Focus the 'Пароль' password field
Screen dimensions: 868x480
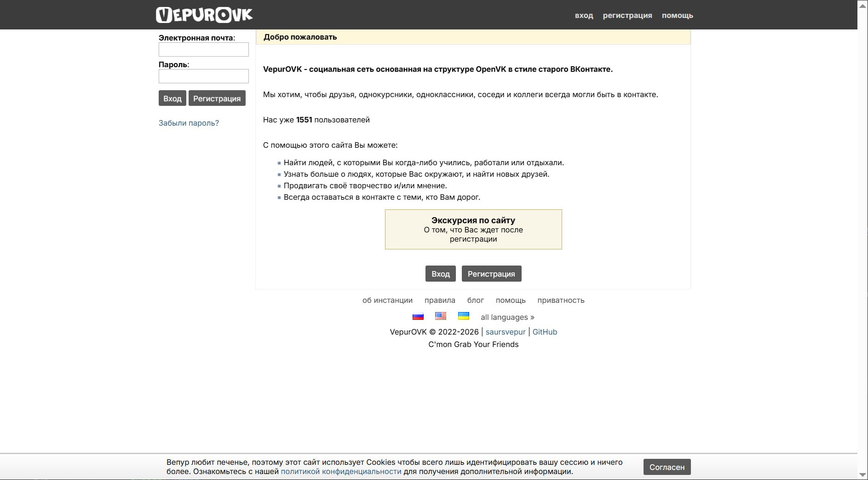[x=204, y=76]
